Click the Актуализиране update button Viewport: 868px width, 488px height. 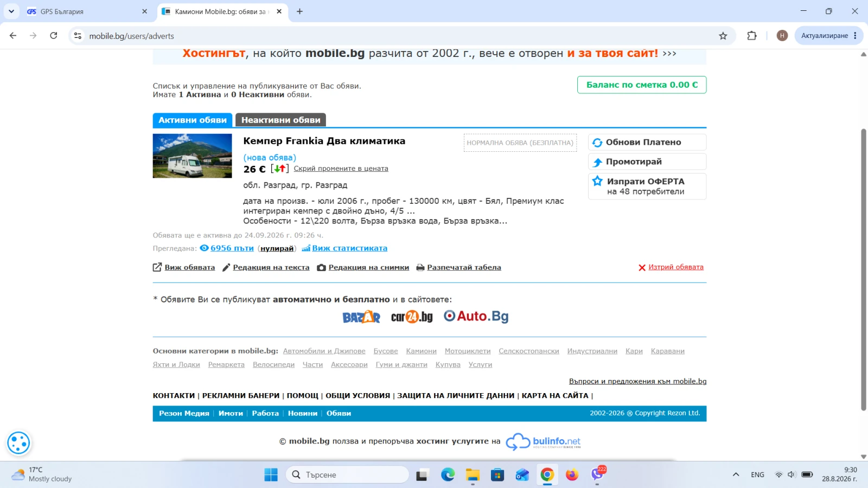point(824,36)
